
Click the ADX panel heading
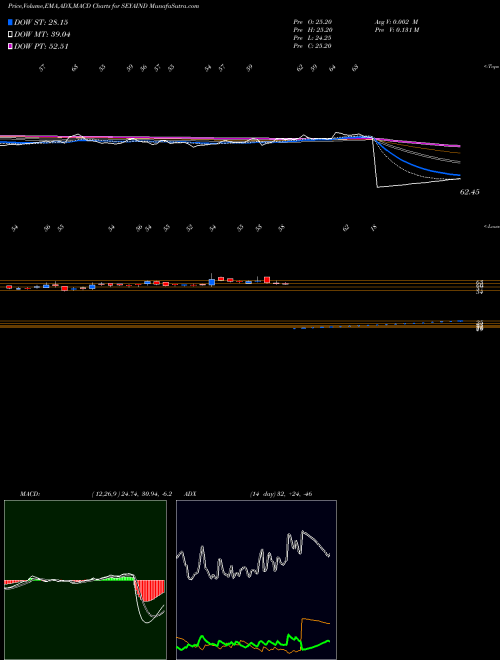[x=189, y=494]
